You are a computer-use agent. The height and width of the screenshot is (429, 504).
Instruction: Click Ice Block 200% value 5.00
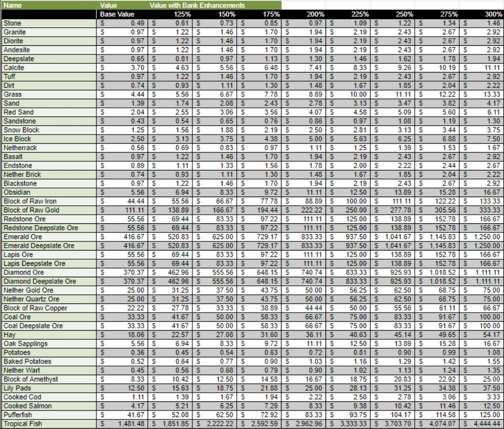[x=304, y=139]
